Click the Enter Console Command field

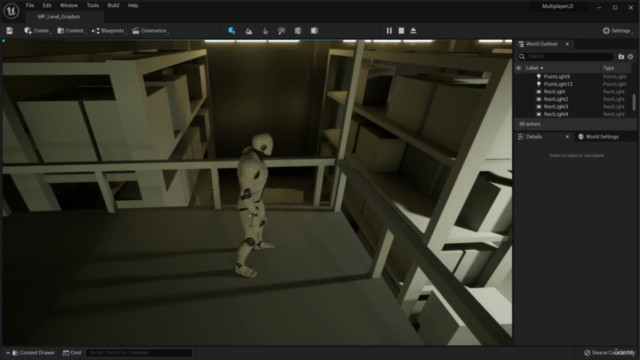(x=139, y=353)
